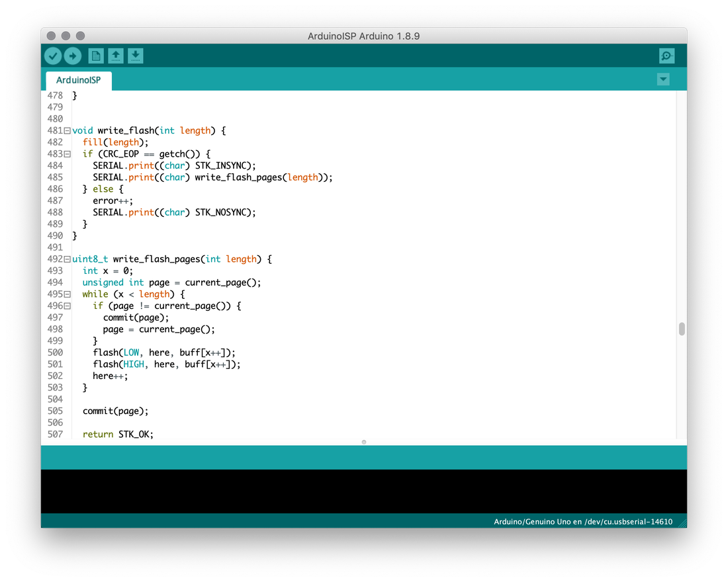Click the board and port status text
The height and width of the screenshot is (582, 728).
582,522
